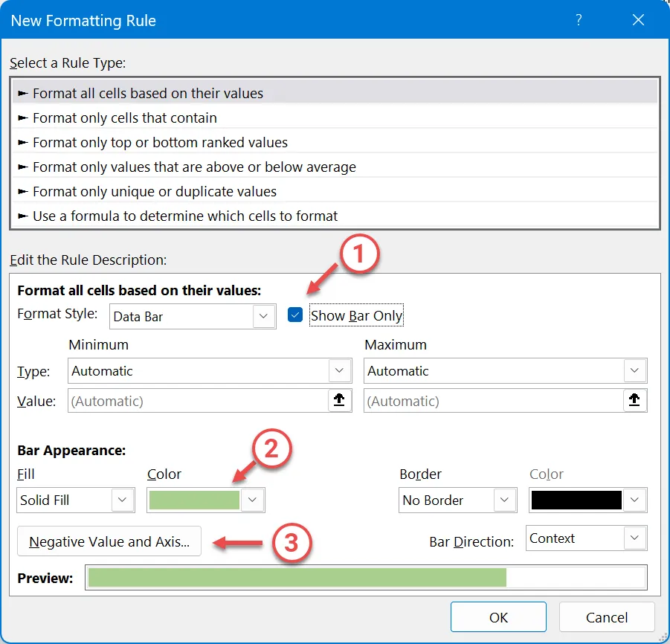The height and width of the screenshot is (644, 670).
Task: Click the Negative Value and Axis button
Action: (109, 541)
